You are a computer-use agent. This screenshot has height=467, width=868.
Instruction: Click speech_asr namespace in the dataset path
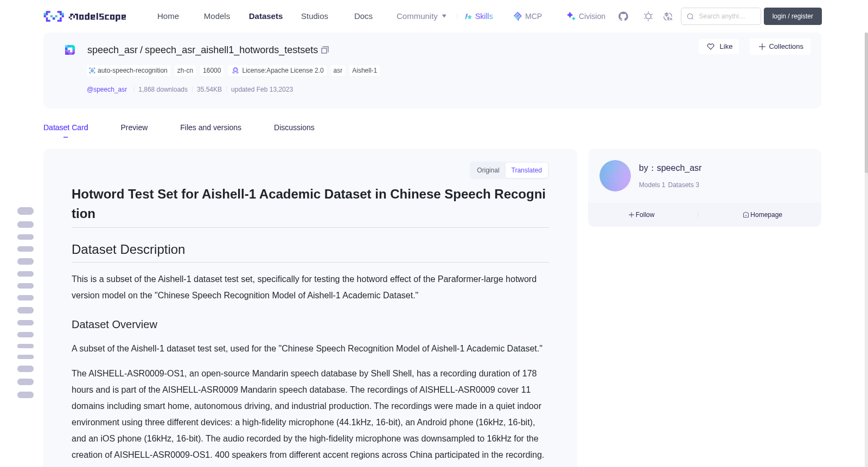(112, 50)
